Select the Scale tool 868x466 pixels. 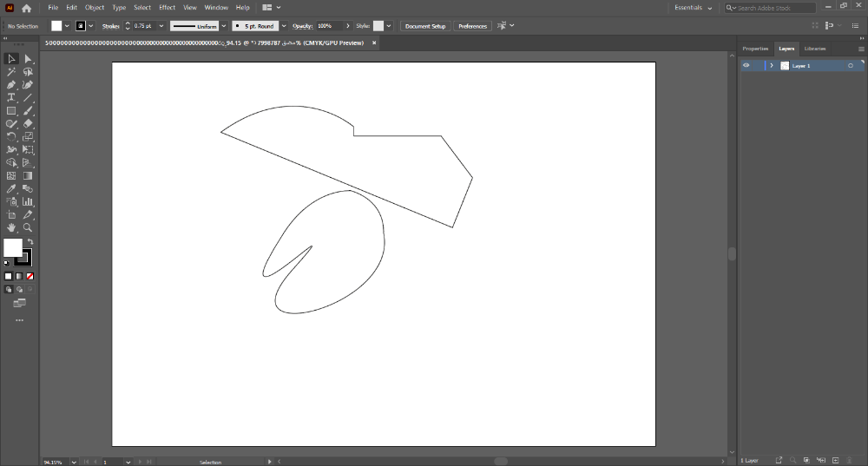pos(28,137)
